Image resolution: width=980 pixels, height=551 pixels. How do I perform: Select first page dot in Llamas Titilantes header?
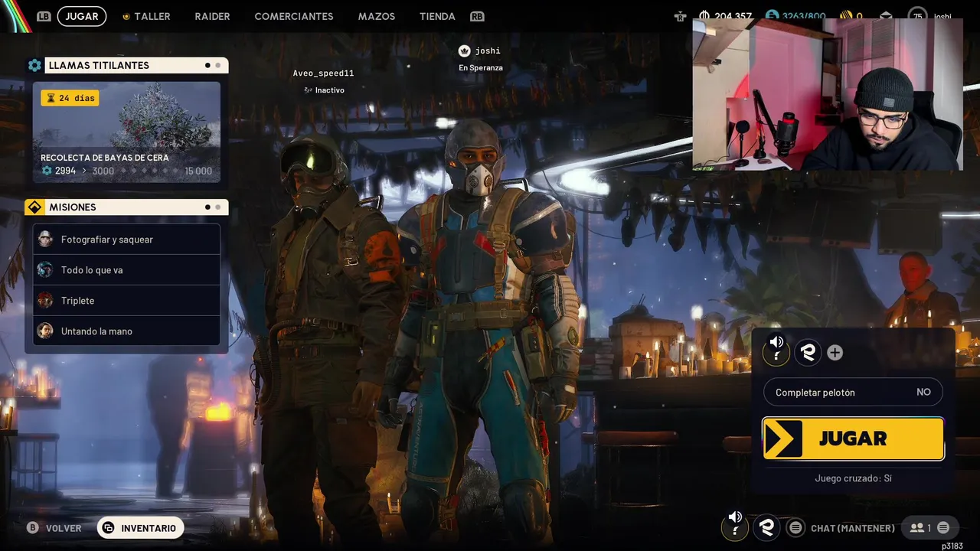pyautogui.click(x=207, y=65)
